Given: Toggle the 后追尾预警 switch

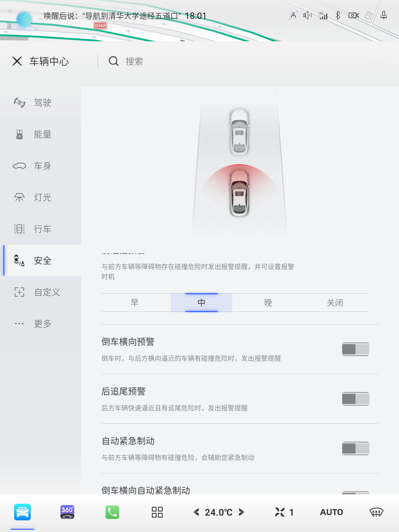Looking at the screenshot, I should coord(355,399).
